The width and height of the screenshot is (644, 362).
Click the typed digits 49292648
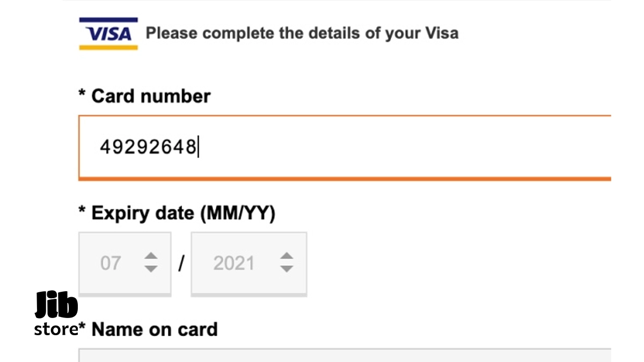coord(148,146)
